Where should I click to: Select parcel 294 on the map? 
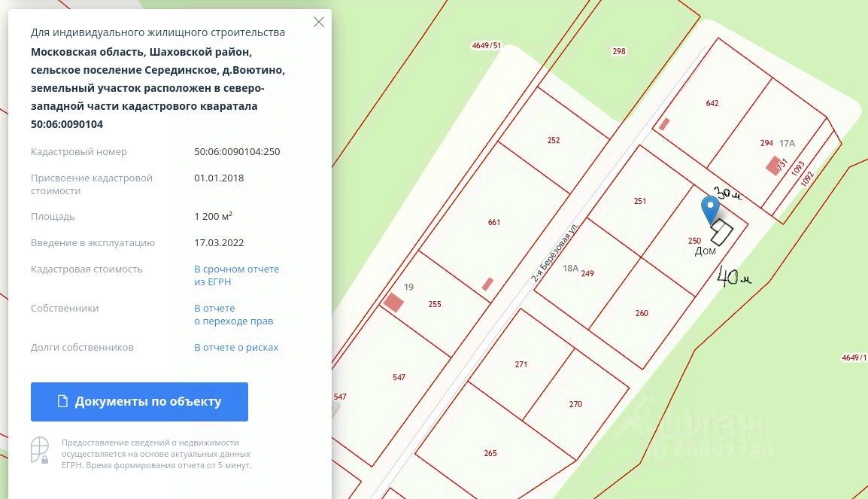coord(766,143)
